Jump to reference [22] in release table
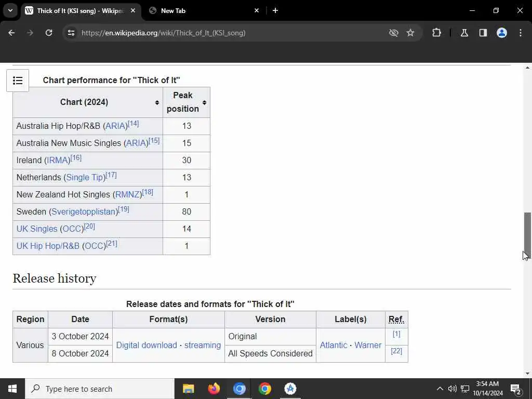 click(x=396, y=351)
